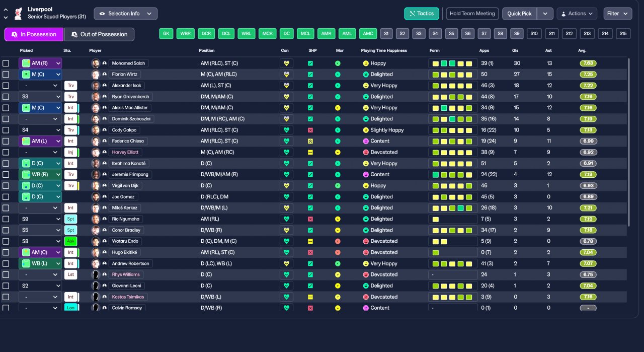Viewport: 644px width, 352px height.
Task: Click the Int status badge for Andrew Robertson
Action: coord(71,263)
